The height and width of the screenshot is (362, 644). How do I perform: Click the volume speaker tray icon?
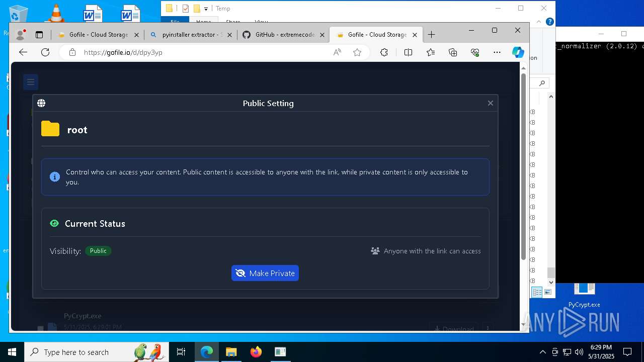click(579, 352)
